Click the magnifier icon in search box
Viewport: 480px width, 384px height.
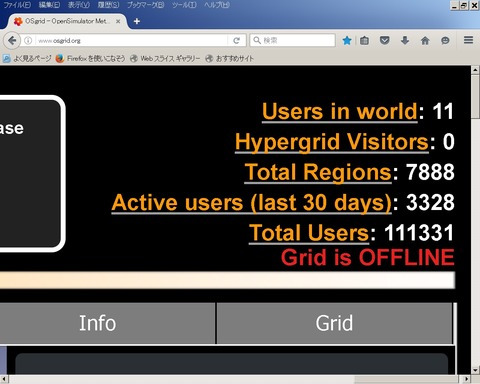coord(257,40)
